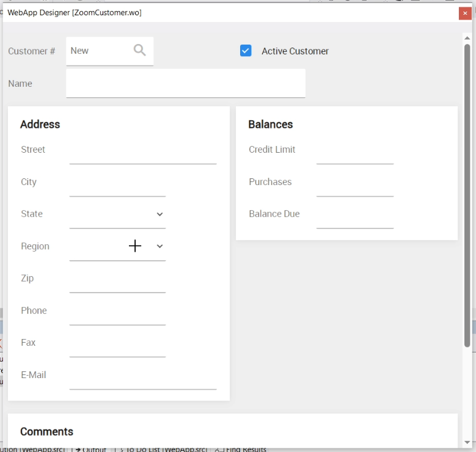Select the Purchases field

(354, 185)
